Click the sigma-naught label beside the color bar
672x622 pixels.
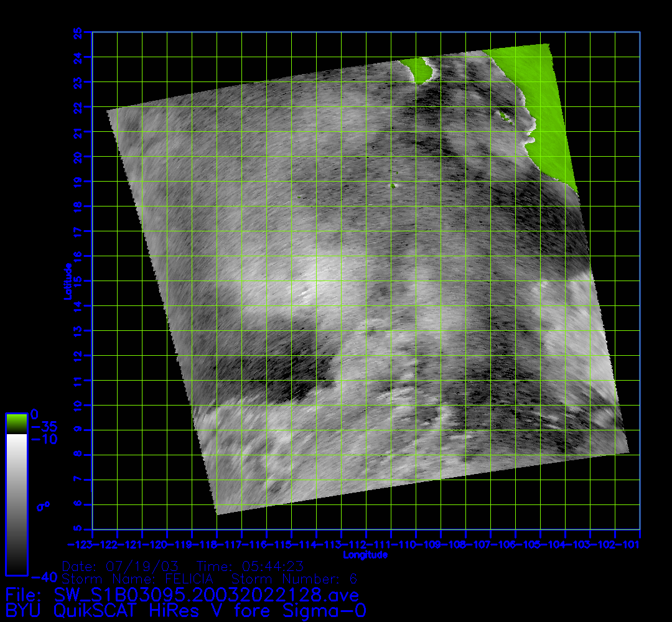coord(44,506)
